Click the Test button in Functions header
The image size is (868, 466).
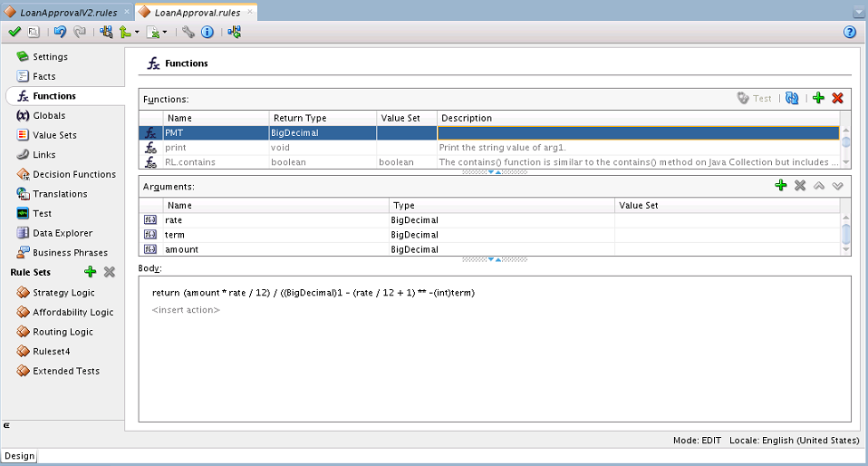click(754, 98)
